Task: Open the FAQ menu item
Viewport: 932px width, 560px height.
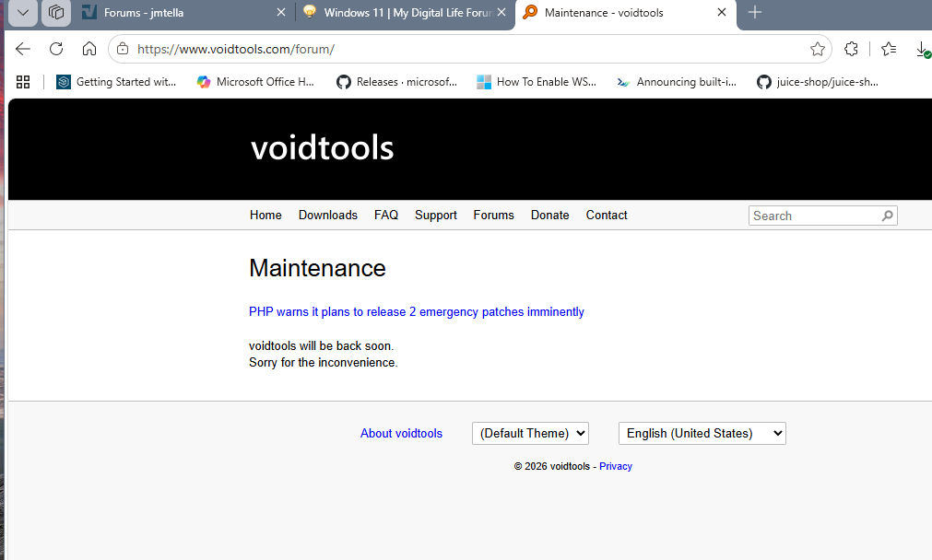Action: 386,215
